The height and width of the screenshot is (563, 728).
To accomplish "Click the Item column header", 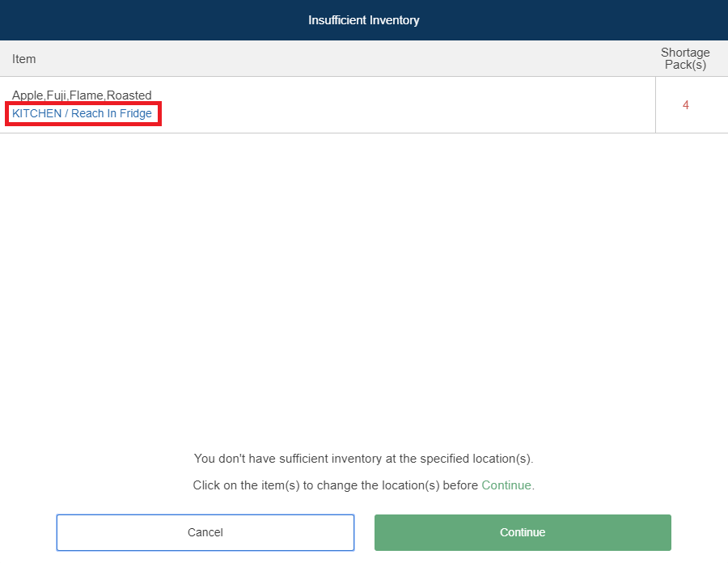I will click(24, 59).
